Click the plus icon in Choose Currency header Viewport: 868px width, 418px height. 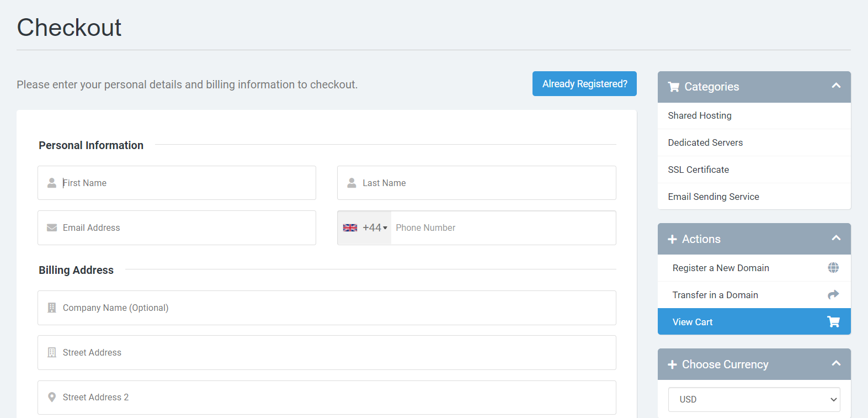coord(672,364)
